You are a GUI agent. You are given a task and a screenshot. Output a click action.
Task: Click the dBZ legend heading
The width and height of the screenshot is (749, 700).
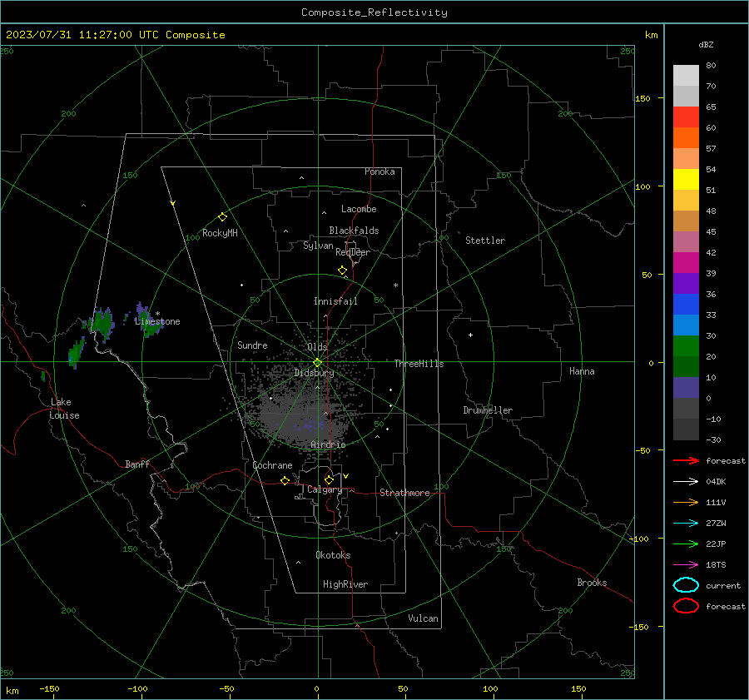[x=706, y=45]
